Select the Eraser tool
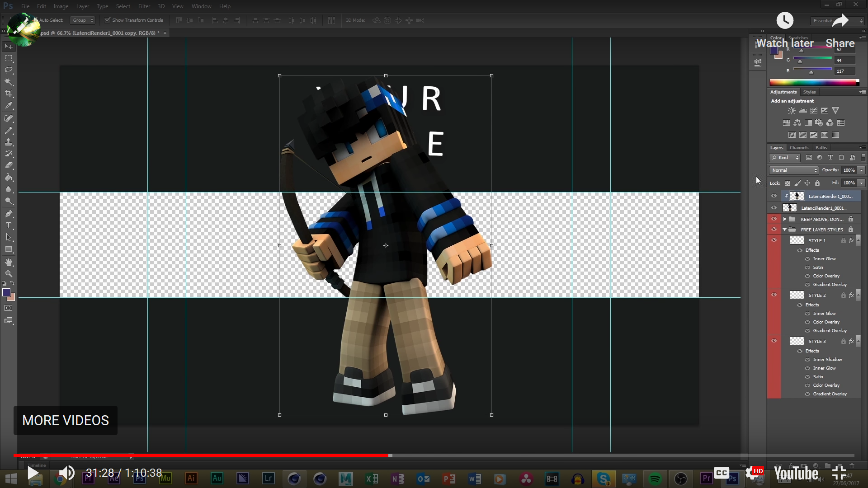The image size is (868, 488). click(x=9, y=165)
